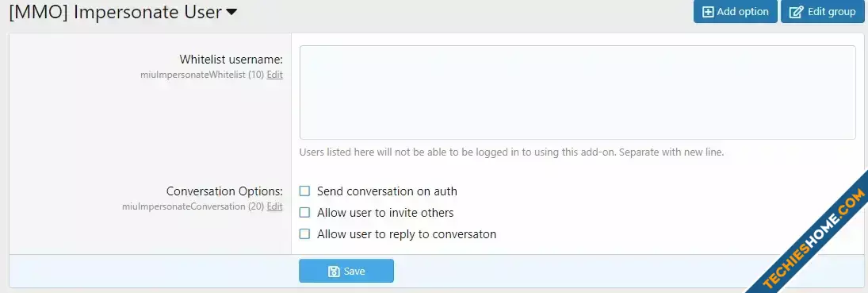Click the caret icon beside Impersonate User title
The height and width of the screenshot is (293, 868).
pos(231,12)
